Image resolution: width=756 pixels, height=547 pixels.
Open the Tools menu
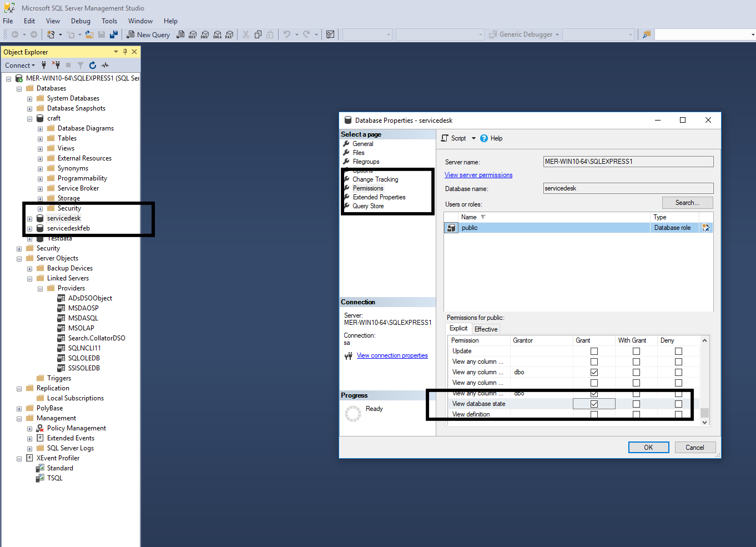[109, 21]
